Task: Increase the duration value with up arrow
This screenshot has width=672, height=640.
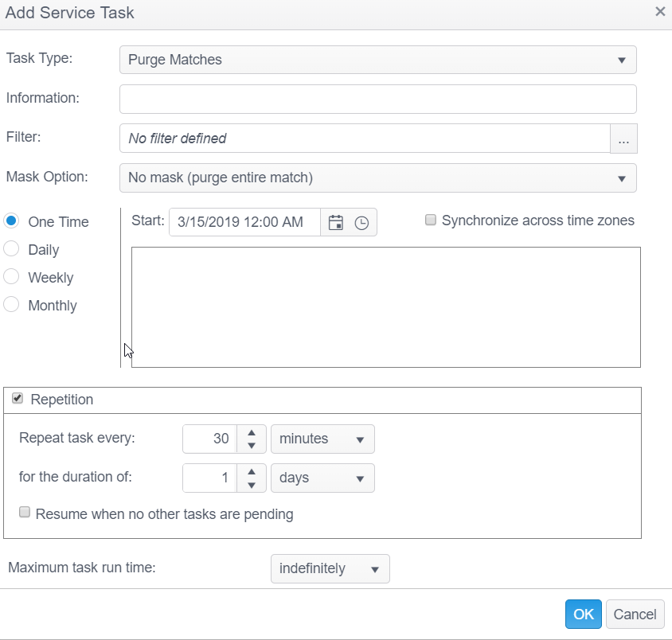Action: (x=252, y=472)
